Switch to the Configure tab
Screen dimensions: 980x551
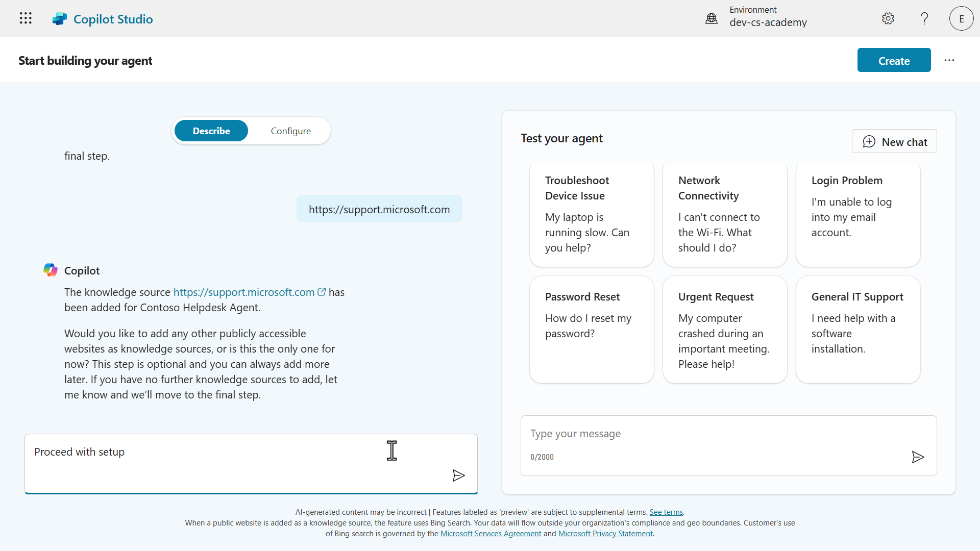pyautogui.click(x=290, y=131)
